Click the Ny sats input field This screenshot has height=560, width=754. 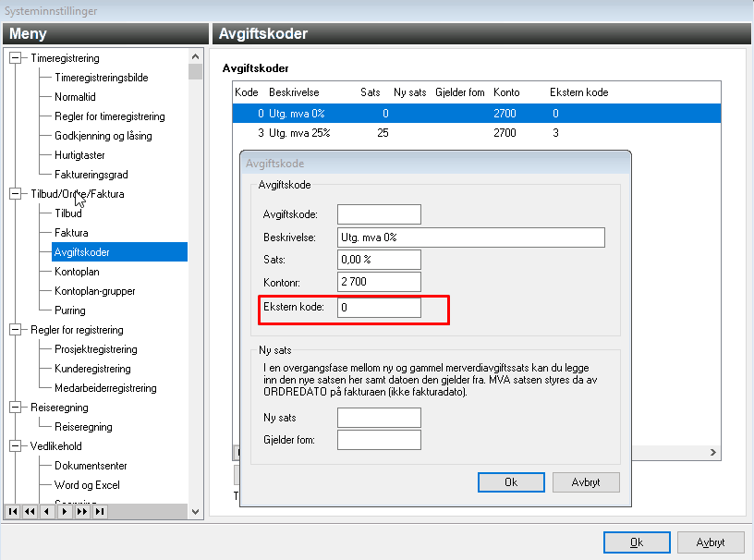pos(379,418)
